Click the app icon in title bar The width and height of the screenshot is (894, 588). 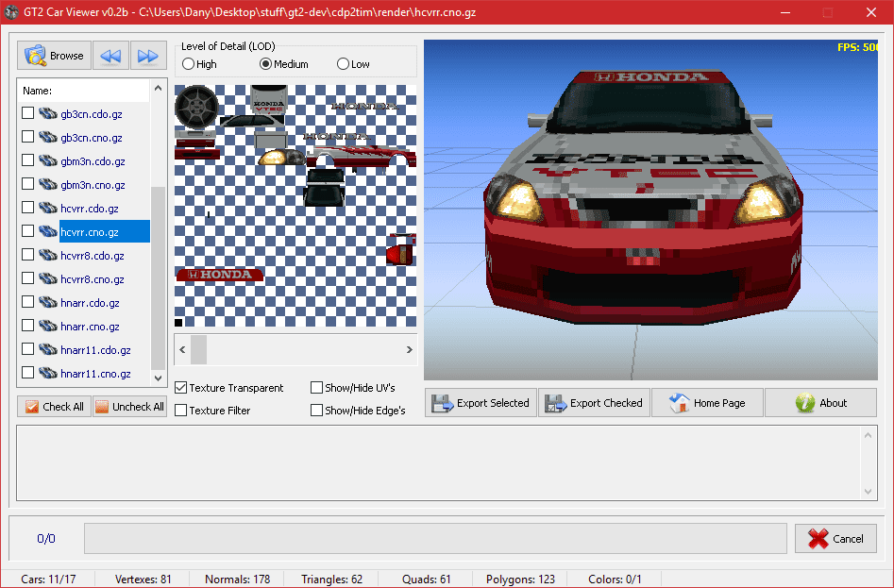point(11,12)
